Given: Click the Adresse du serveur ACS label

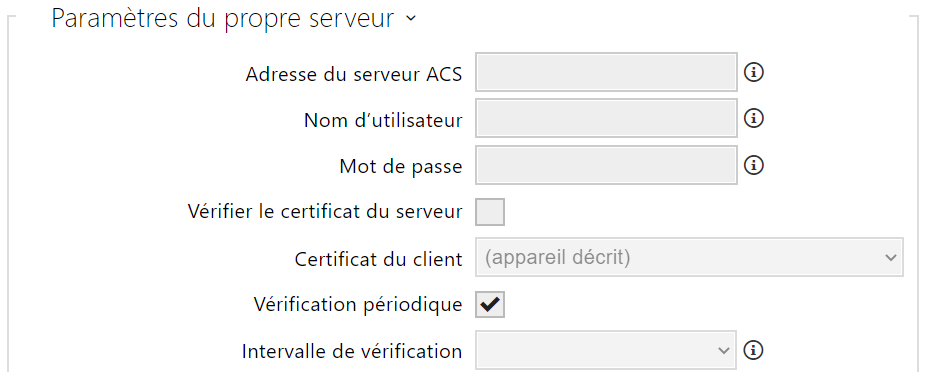Looking at the screenshot, I should tap(354, 74).
